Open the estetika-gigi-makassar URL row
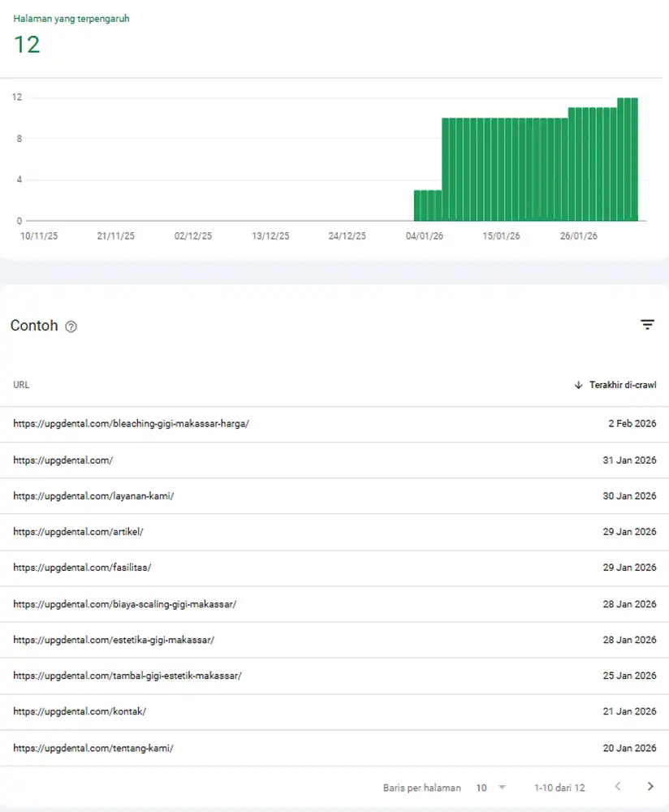The height and width of the screenshot is (812, 669). pos(334,640)
